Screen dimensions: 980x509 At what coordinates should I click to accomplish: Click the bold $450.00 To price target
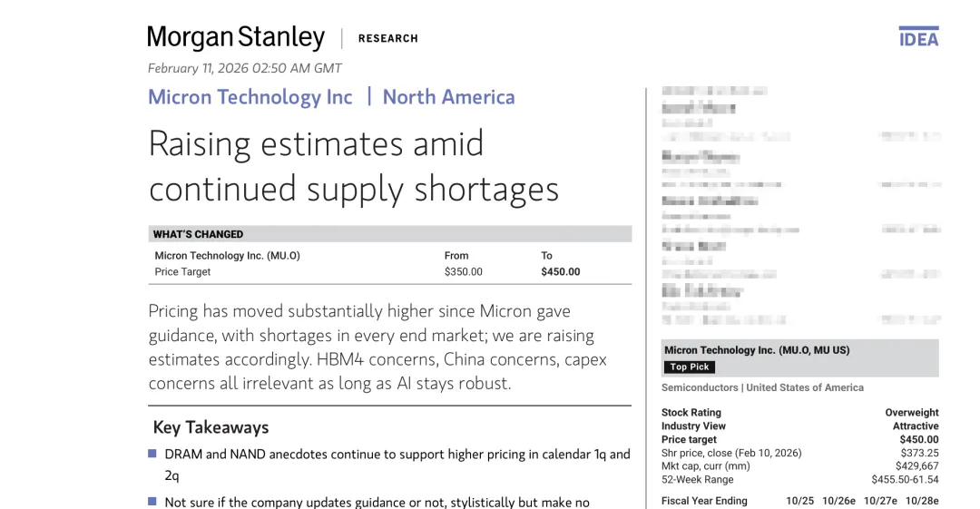click(560, 271)
